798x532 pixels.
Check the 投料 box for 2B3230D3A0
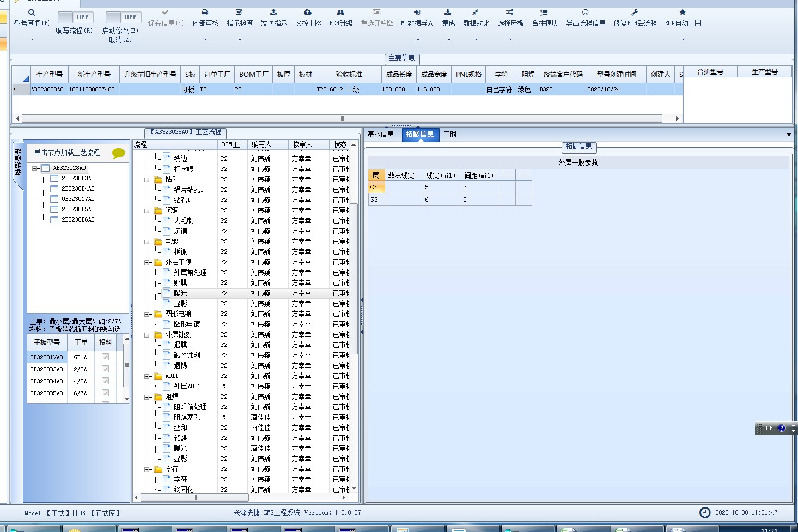click(x=105, y=369)
